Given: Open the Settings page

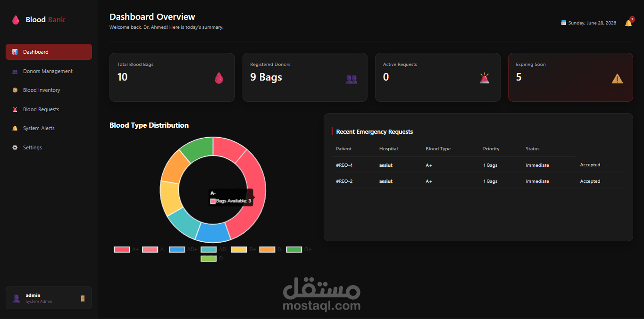Looking at the screenshot, I should 49,147.
